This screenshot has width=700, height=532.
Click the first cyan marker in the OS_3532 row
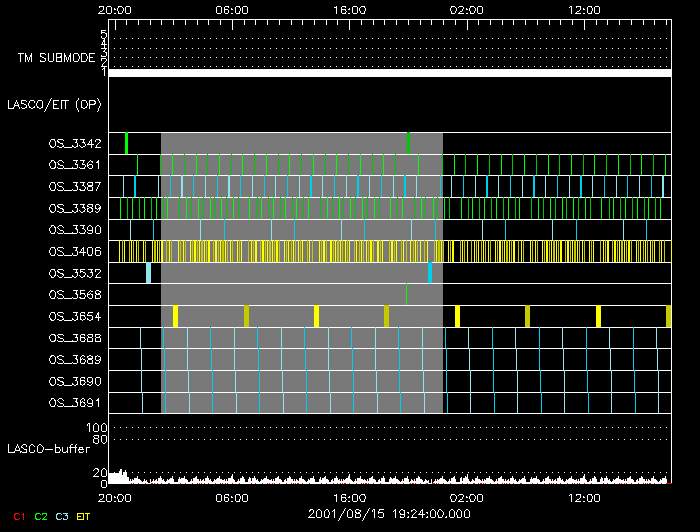[x=148, y=273]
